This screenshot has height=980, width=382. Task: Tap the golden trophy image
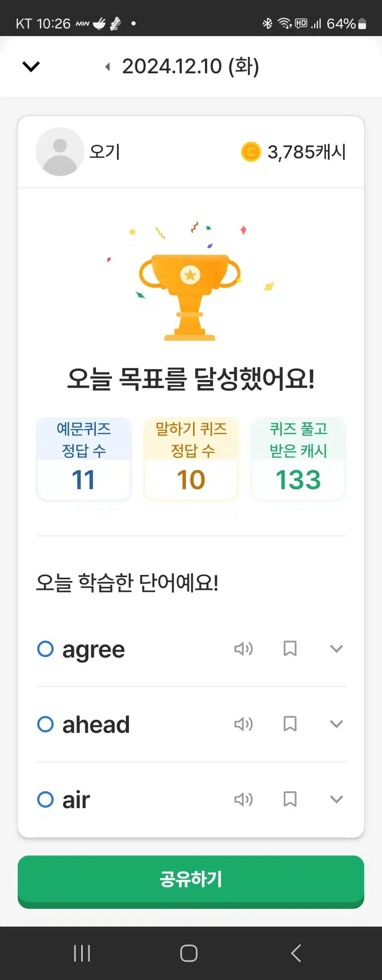click(x=190, y=297)
